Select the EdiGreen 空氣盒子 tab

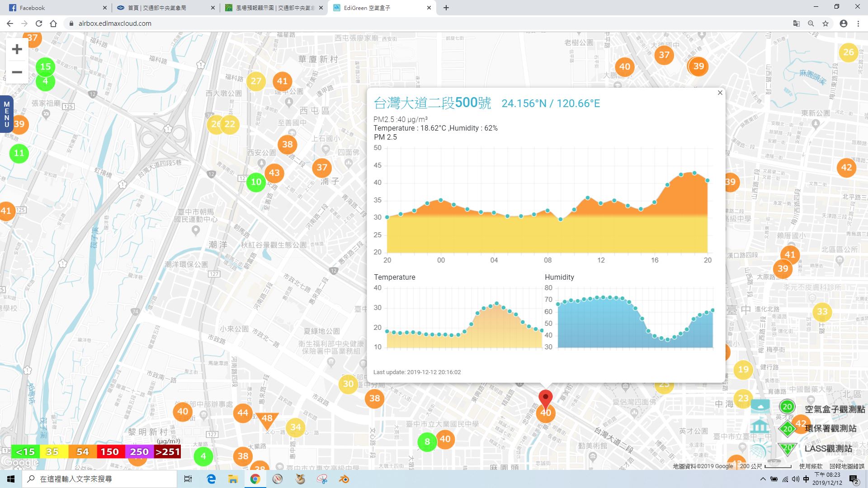(x=382, y=8)
